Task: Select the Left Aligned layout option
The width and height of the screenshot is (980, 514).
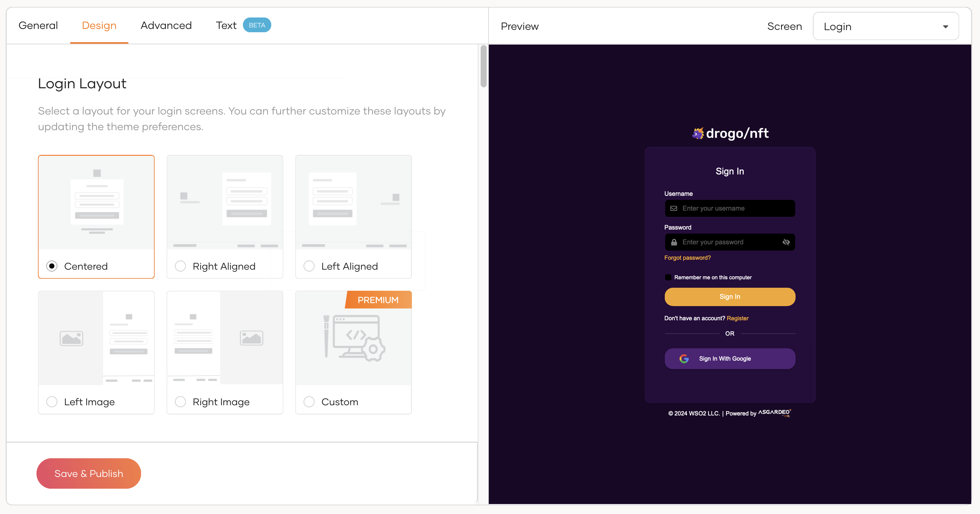Action: pyautogui.click(x=309, y=266)
